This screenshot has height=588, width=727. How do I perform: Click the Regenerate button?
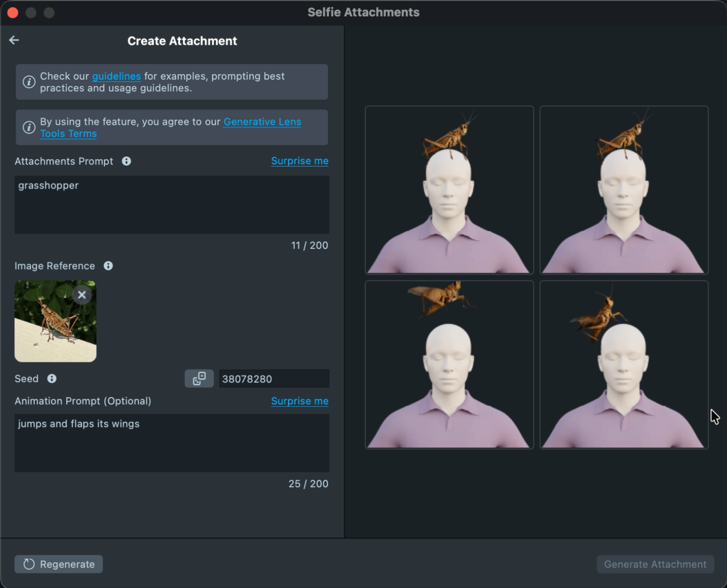click(59, 564)
